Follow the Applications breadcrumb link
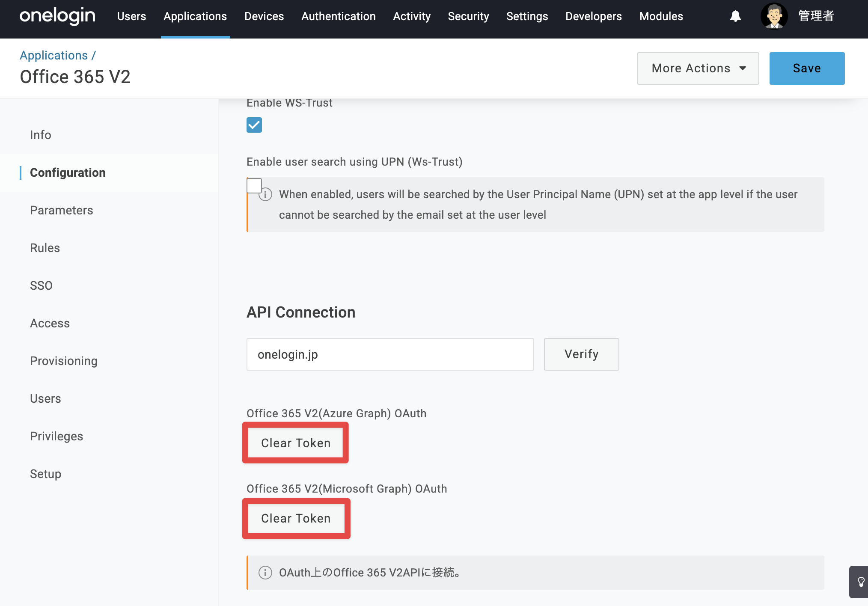868x606 pixels. [x=54, y=56]
